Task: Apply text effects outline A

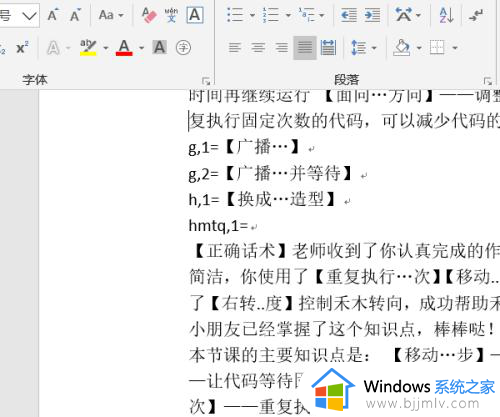Action: pyautogui.click(x=53, y=48)
